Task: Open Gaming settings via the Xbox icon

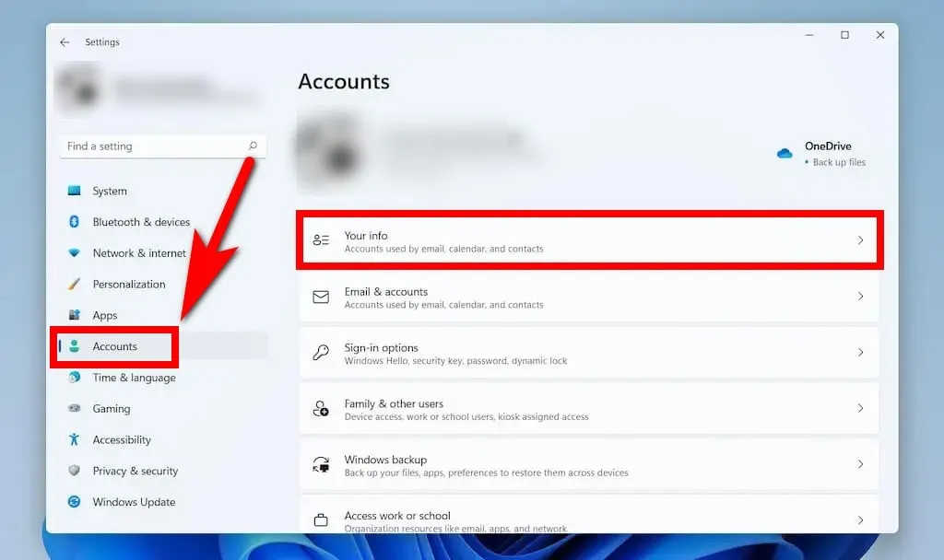Action: (75, 408)
